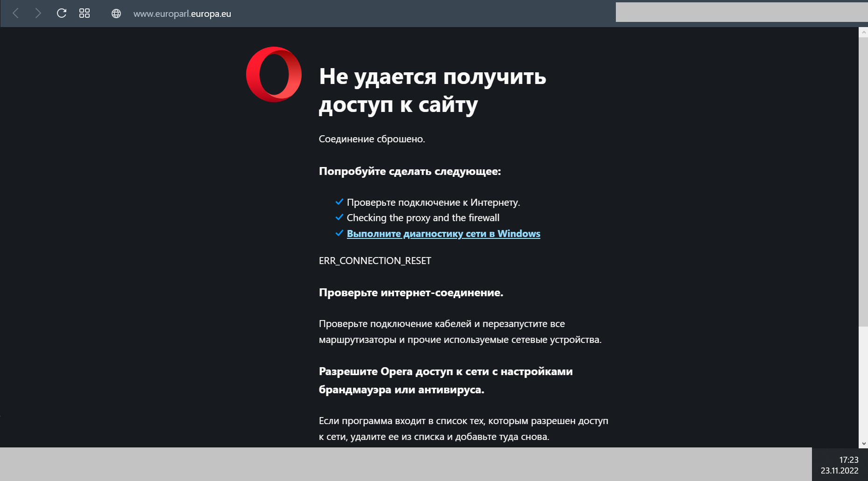The image size is (868, 481).
Task: Click the scrollbar down arrow
Action: tap(863, 443)
